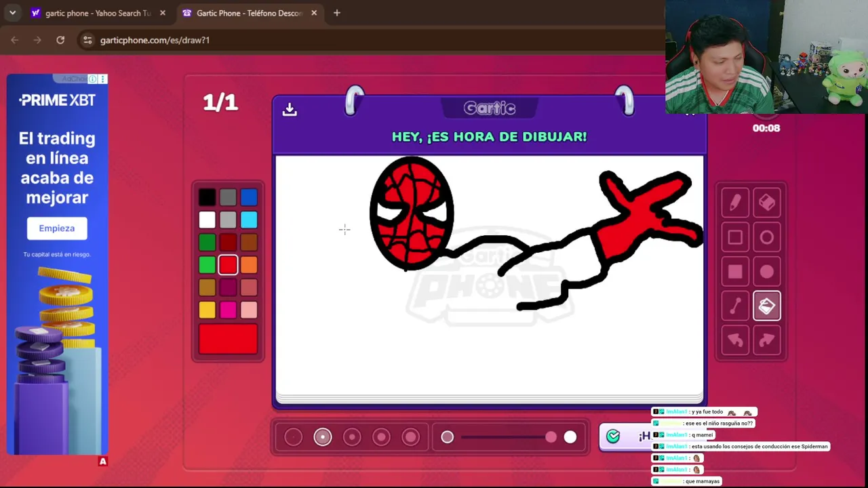
Task: Activate the paint bucket fill tool
Action: pos(767,306)
